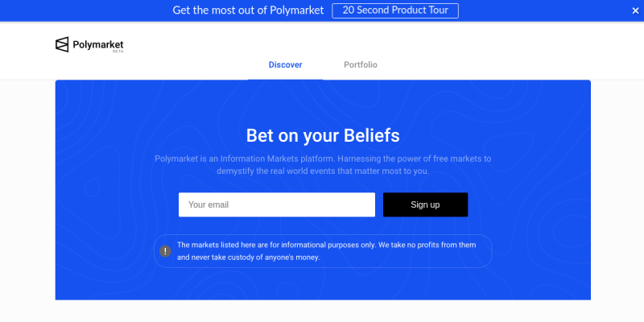The width and height of the screenshot is (644, 322).
Task: Click "Get the most out of Polymarket" text
Action: click(248, 10)
